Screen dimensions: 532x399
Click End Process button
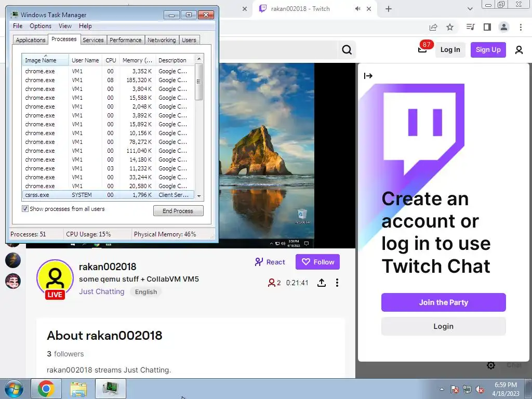178,211
